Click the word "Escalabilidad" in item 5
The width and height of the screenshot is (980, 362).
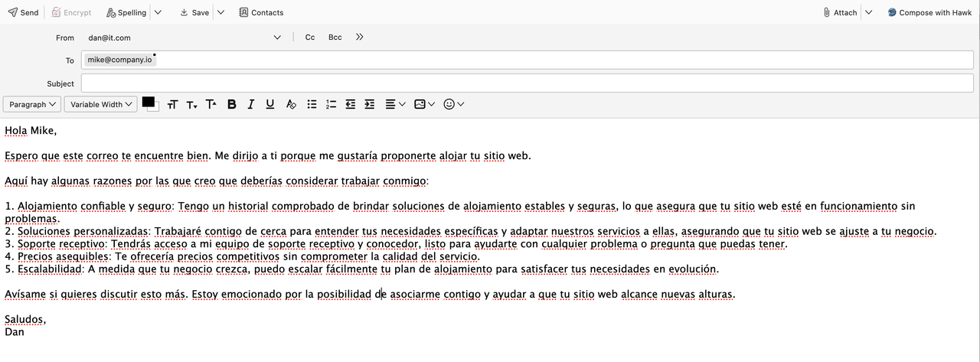(50, 269)
